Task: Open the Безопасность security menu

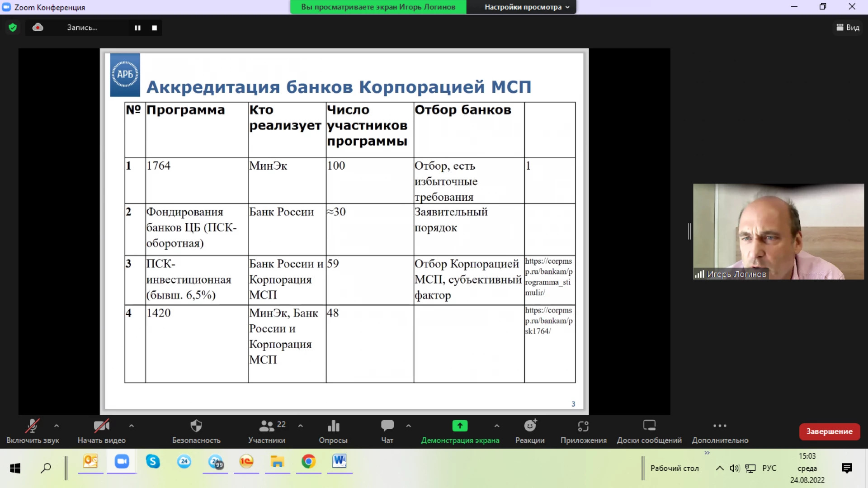Action: 196,431
